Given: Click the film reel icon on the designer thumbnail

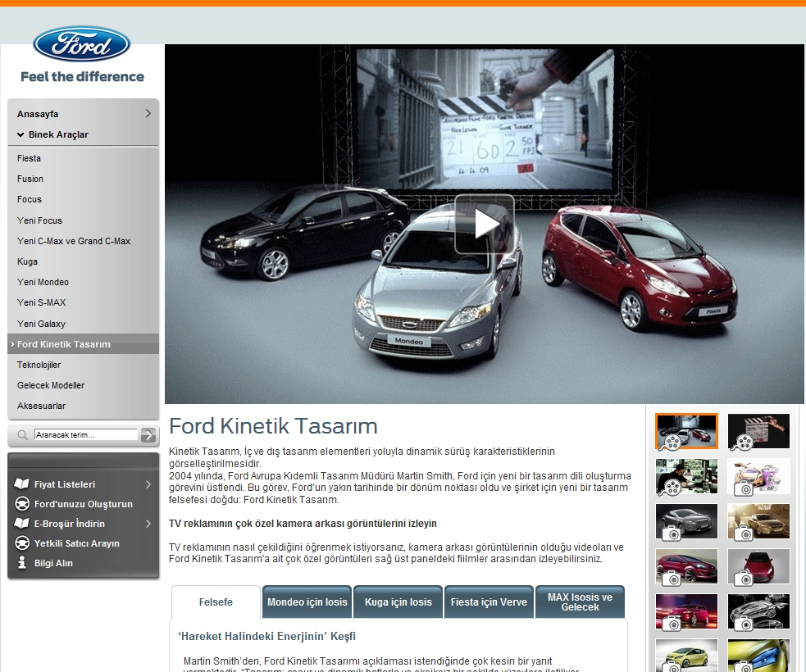Looking at the screenshot, I should [672, 487].
